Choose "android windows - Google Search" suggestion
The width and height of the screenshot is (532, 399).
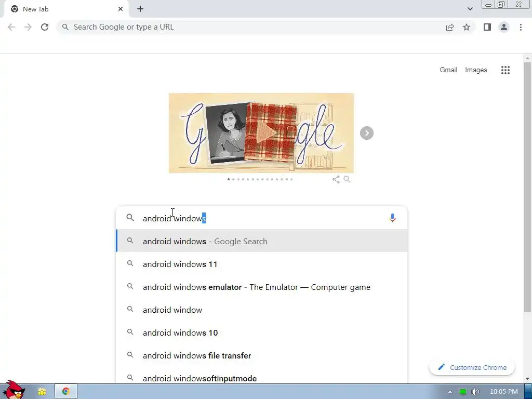(261, 241)
